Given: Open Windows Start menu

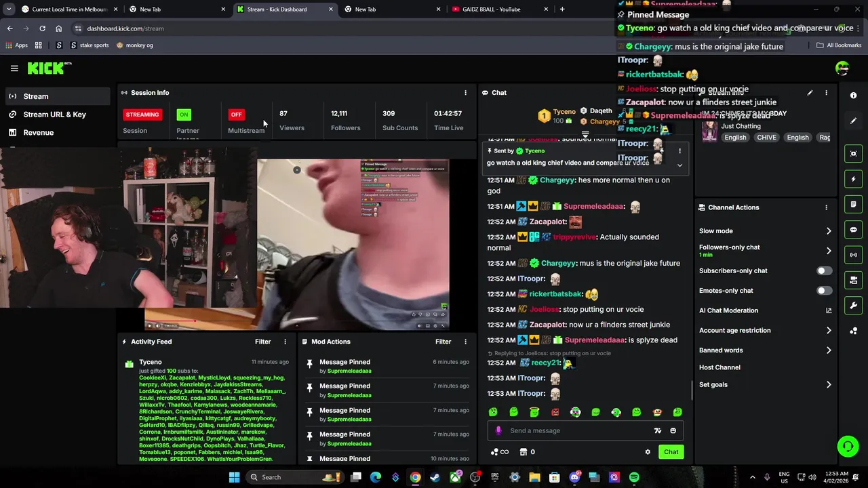Looking at the screenshot, I should click(234, 477).
